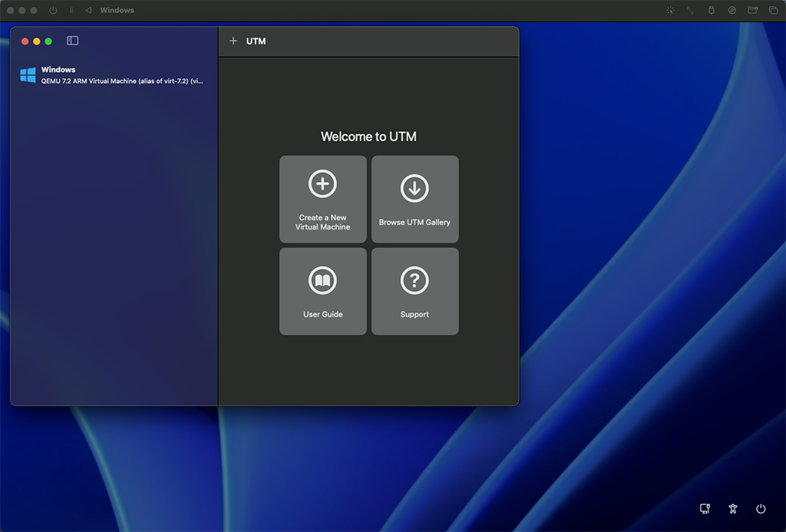The image size is (786, 532).
Task: Power off the VM from the top toolbar
Action: point(52,10)
